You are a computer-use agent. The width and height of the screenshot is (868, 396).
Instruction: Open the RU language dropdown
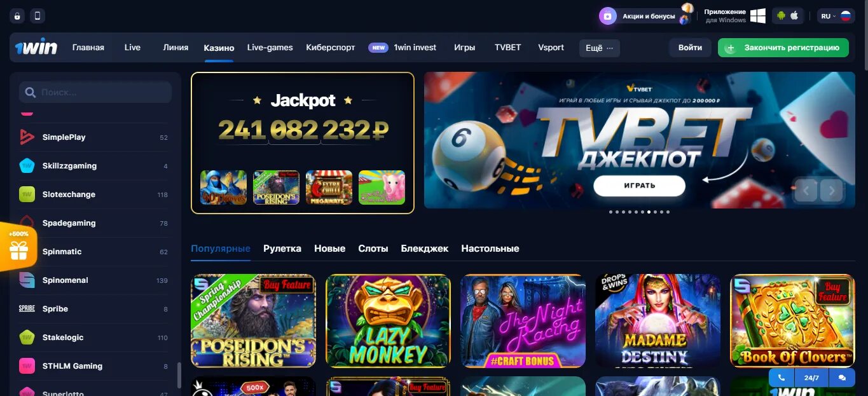pyautogui.click(x=836, y=16)
